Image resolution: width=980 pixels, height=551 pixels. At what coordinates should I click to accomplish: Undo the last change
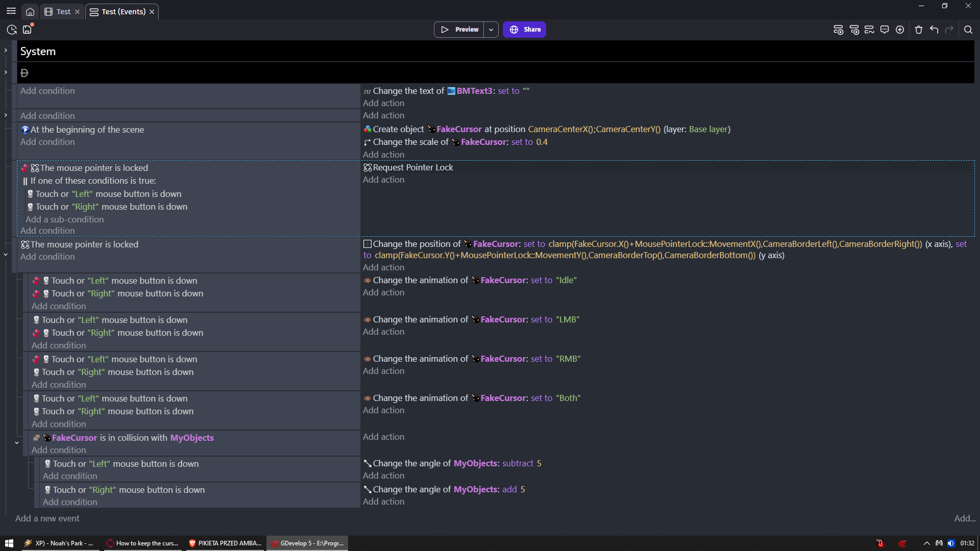[x=934, y=30]
